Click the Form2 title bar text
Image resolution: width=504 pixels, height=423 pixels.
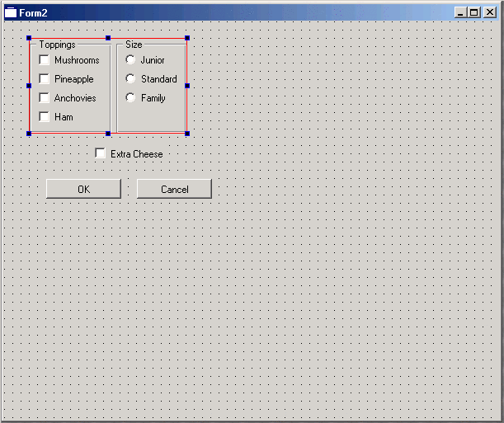coord(33,12)
